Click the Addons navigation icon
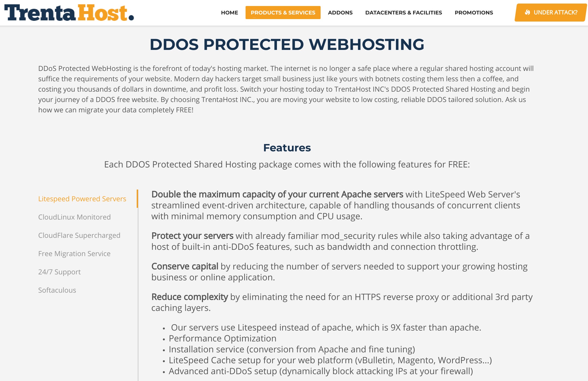The width and height of the screenshot is (588, 381). click(x=340, y=13)
